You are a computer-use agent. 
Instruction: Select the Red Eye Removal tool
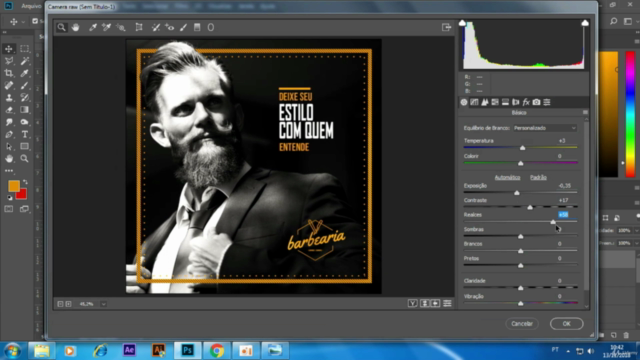coord(170,27)
